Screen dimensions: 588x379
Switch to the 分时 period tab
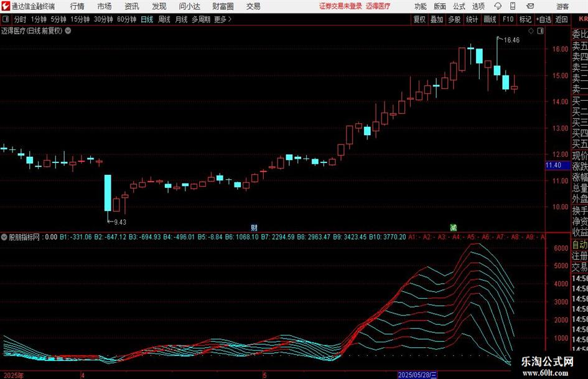click(21, 19)
